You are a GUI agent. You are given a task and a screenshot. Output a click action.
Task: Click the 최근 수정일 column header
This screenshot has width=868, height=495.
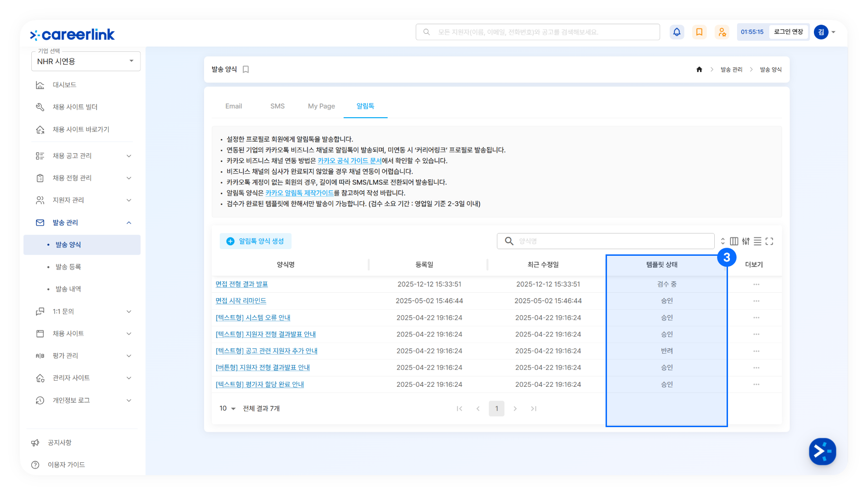(x=543, y=265)
